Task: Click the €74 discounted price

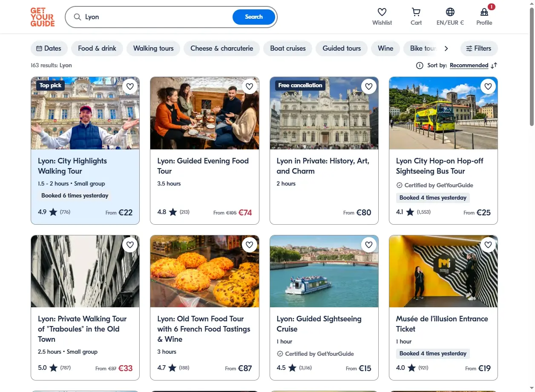Action: (245, 212)
